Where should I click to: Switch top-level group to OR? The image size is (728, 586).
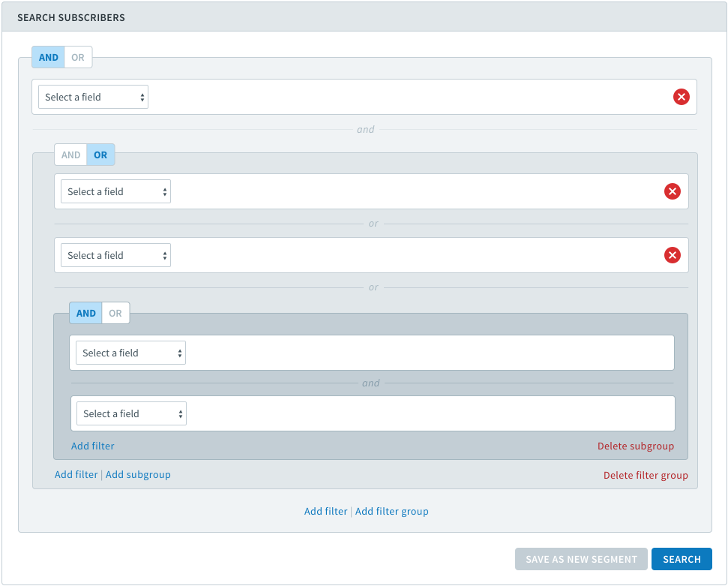(x=78, y=57)
